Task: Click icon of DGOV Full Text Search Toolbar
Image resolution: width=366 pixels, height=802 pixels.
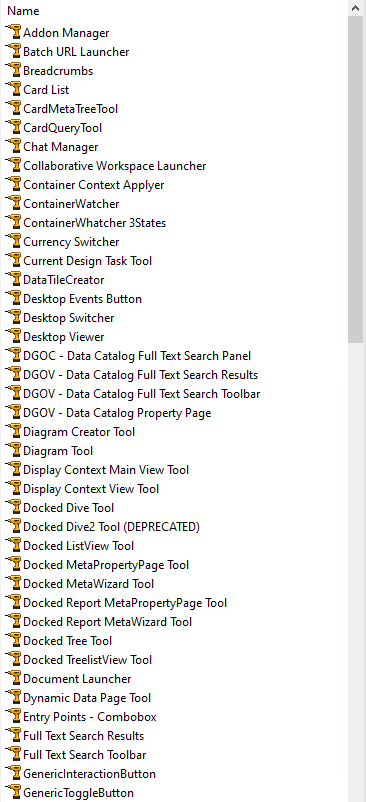Action: (x=13, y=394)
